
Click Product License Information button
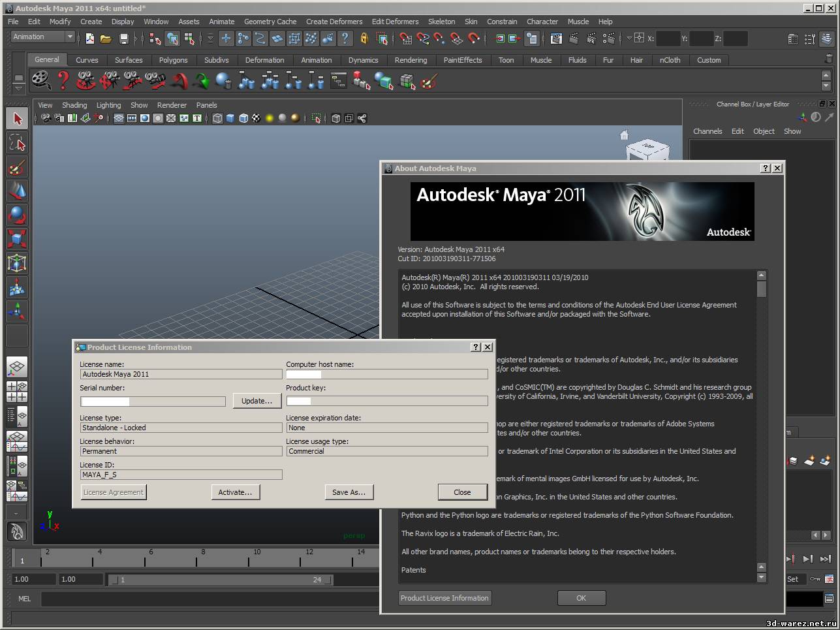444,598
